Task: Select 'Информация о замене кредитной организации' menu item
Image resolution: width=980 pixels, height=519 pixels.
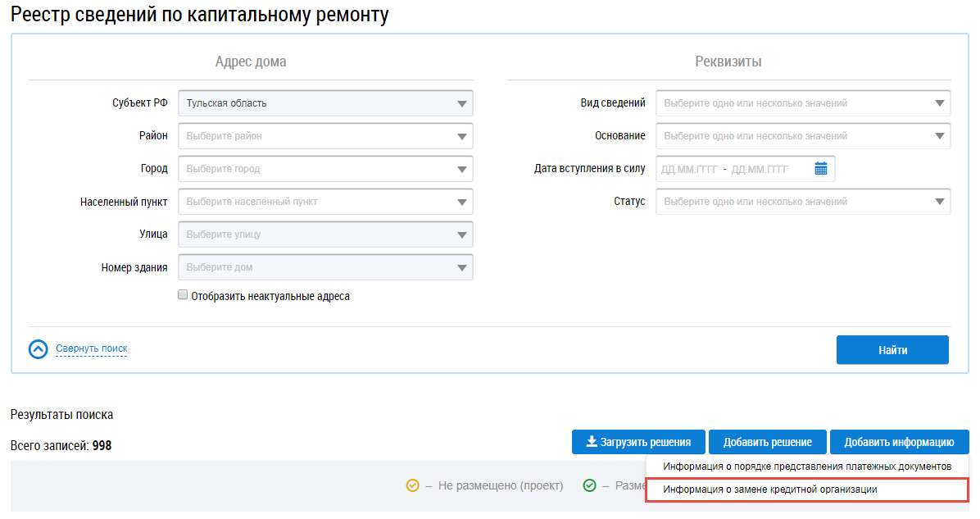Action: tap(770, 489)
